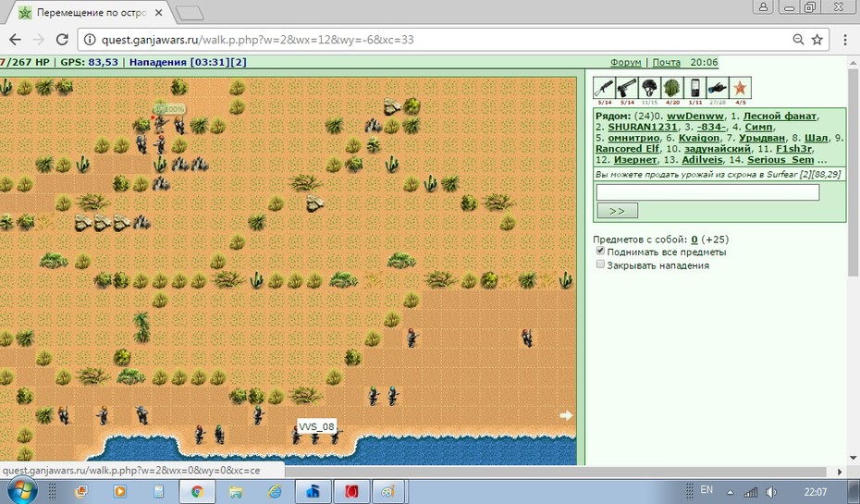Open a new browser tab
This screenshot has width=860, height=504.
[190, 13]
